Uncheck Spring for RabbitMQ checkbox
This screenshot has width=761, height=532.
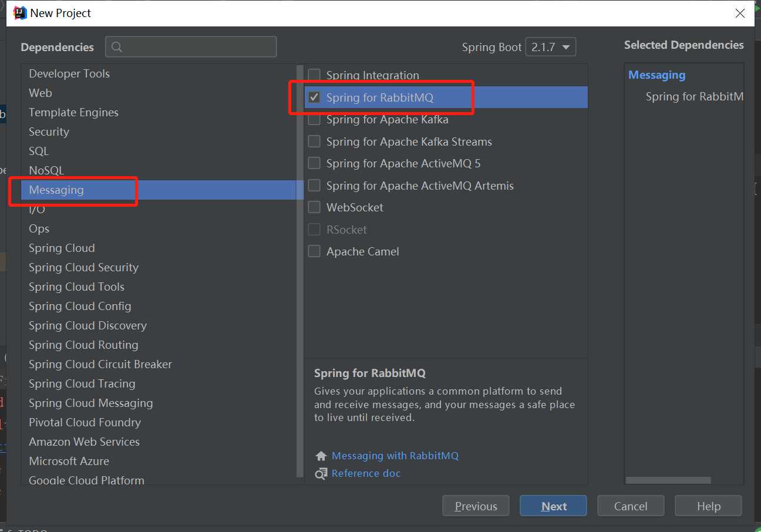point(314,97)
